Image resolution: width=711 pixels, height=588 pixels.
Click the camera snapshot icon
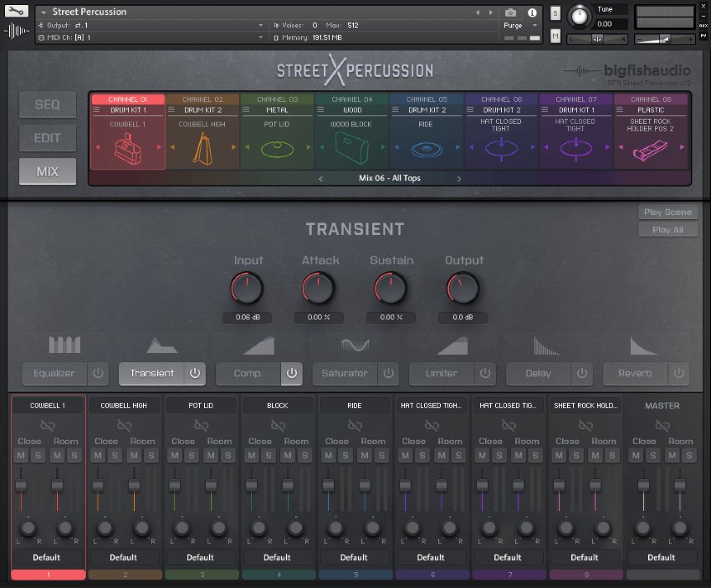click(510, 13)
